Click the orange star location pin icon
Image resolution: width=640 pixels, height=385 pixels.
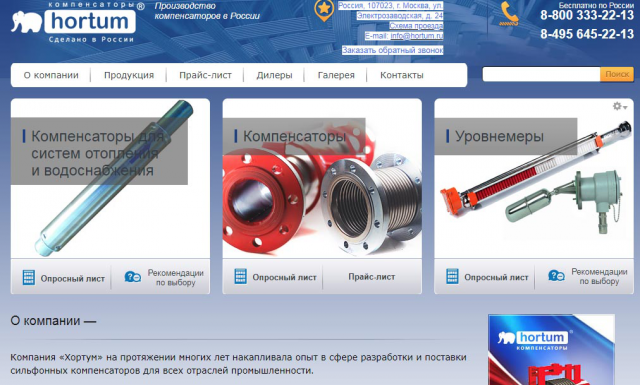click(324, 11)
